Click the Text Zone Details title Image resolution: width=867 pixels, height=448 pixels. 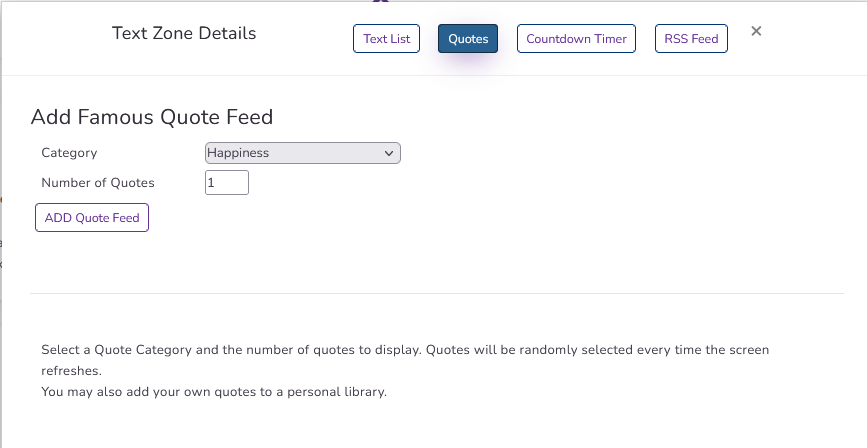tap(184, 34)
